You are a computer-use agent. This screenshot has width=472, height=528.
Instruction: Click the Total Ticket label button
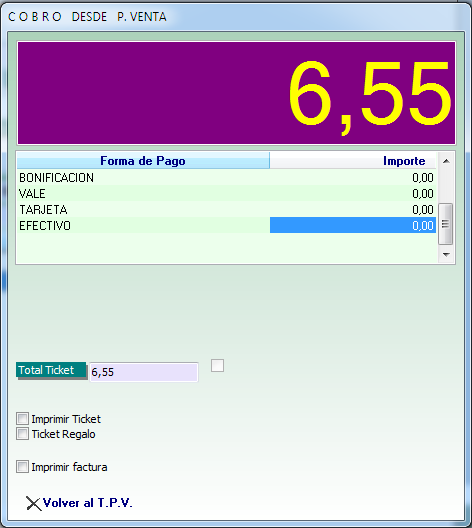pyautogui.click(x=51, y=370)
